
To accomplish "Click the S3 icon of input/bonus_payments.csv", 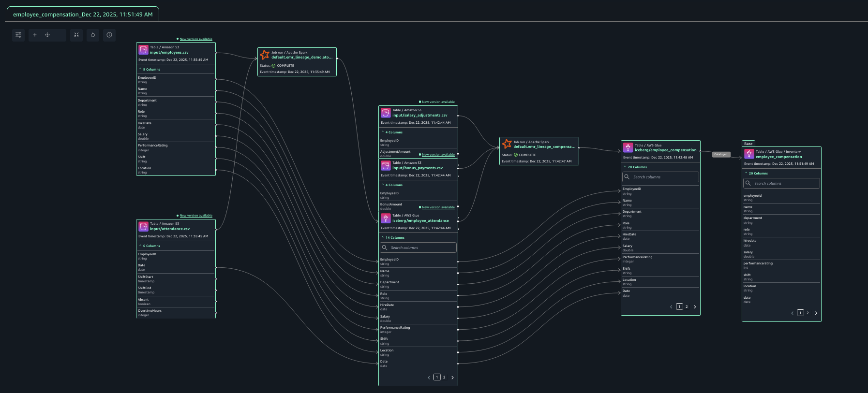I will click(x=386, y=165).
